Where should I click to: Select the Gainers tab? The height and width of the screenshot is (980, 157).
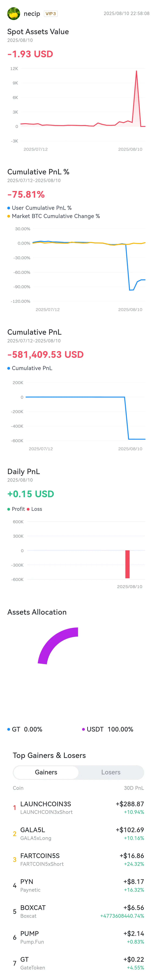(x=46, y=772)
